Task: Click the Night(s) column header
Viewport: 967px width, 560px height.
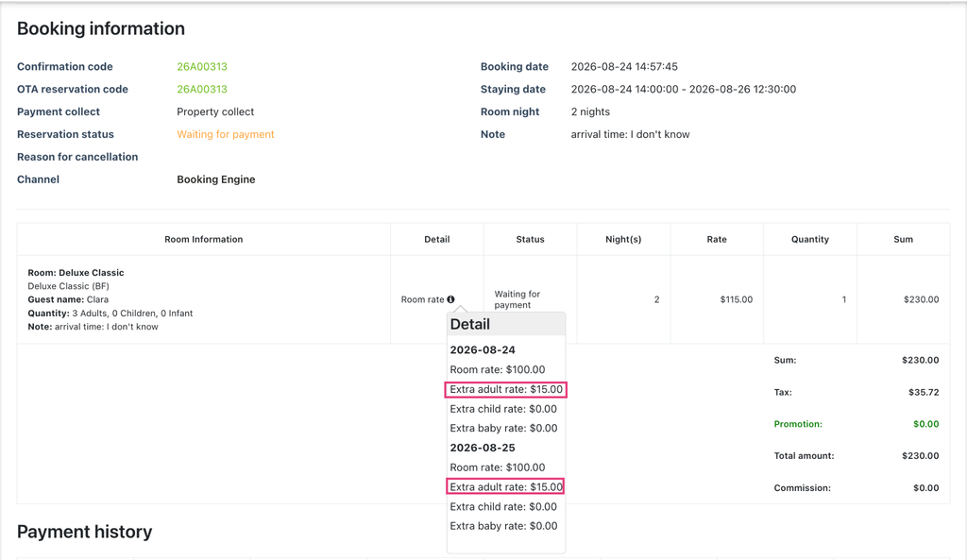Action: tap(623, 239)
